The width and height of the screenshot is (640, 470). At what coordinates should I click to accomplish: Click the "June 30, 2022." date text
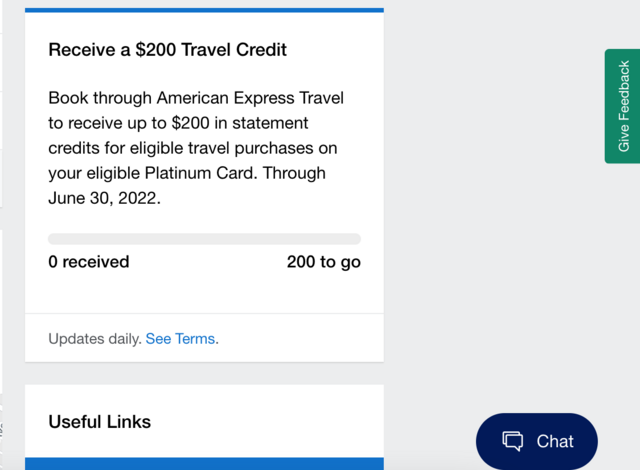pos(104,198)
